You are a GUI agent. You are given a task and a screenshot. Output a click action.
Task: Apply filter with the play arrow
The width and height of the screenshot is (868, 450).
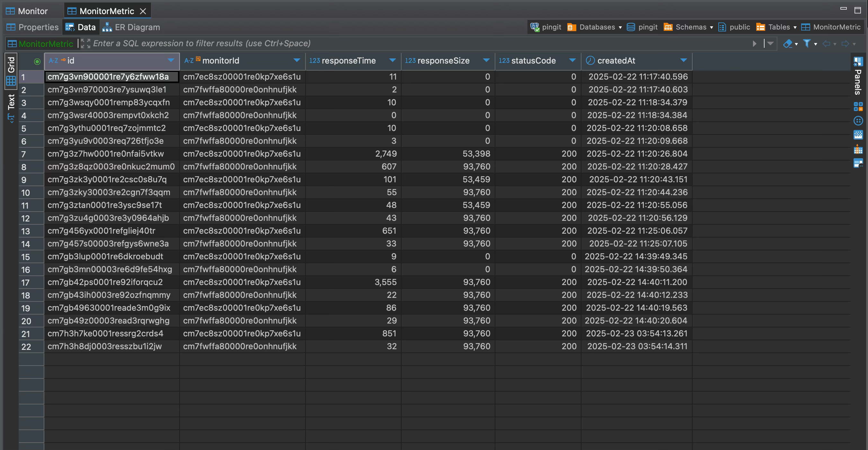coord(755,43)
